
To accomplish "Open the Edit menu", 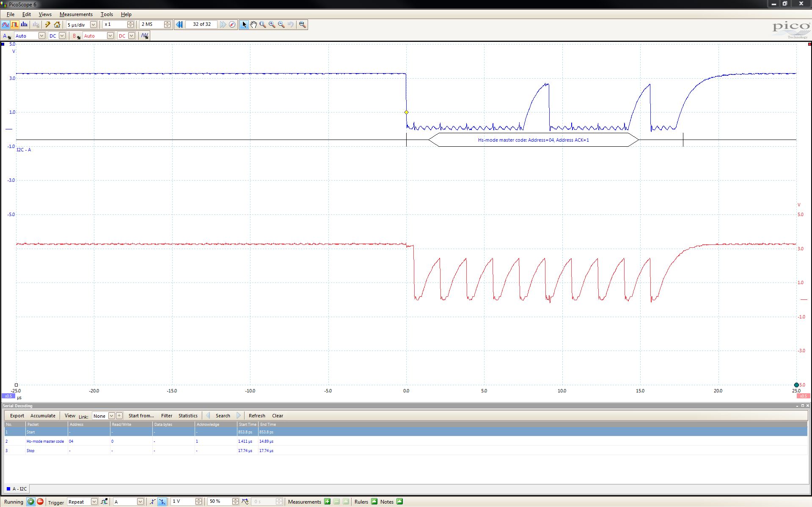I will pyautogui.click(x=27, y=14).
